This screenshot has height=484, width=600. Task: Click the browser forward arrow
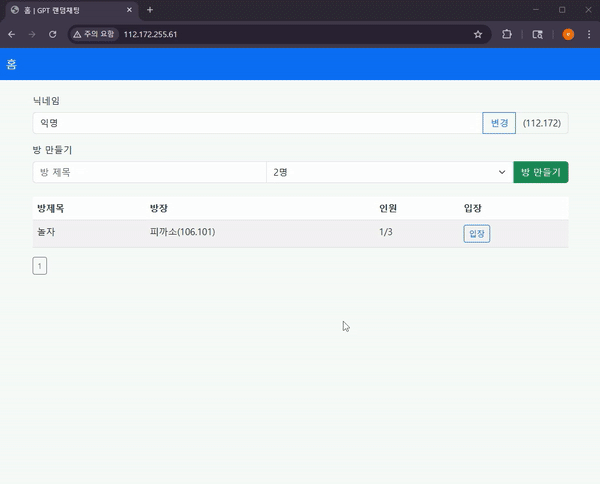tap(32, 34)
